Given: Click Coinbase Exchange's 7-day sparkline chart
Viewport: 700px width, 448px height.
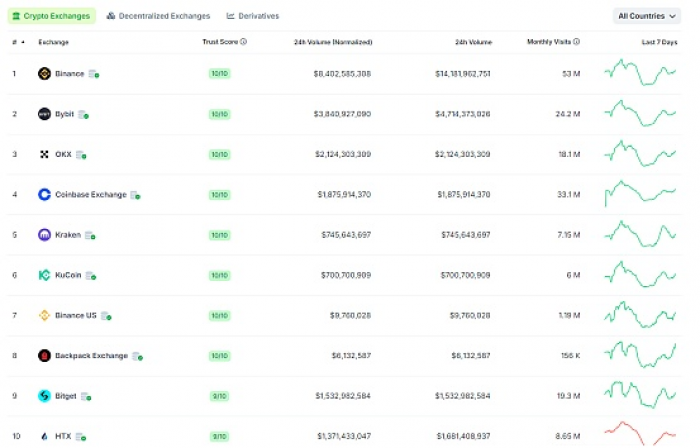Looking at the screenshot, I should point(640,193).
